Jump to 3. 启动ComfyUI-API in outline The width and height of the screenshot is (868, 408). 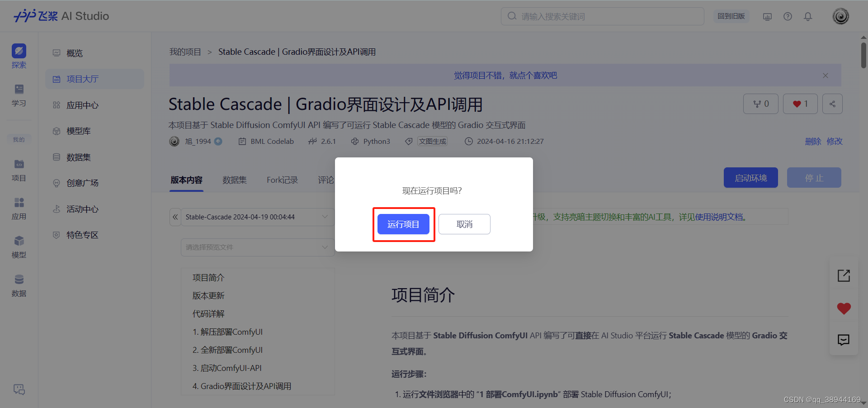227,368
